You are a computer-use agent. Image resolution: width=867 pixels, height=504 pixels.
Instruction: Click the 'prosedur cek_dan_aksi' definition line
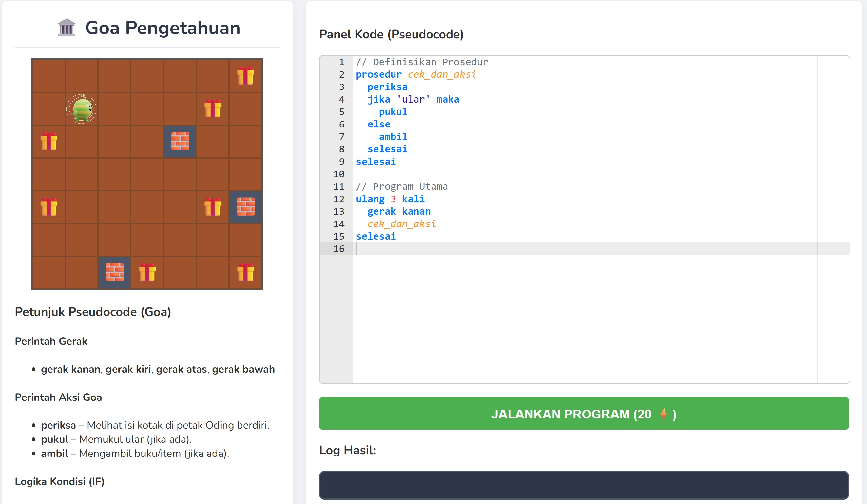point(415,74)
